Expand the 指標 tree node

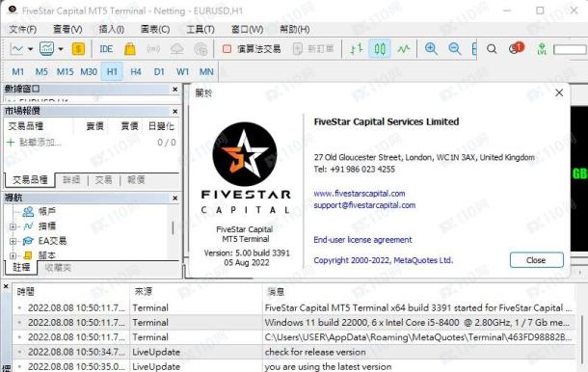point(13,226)
